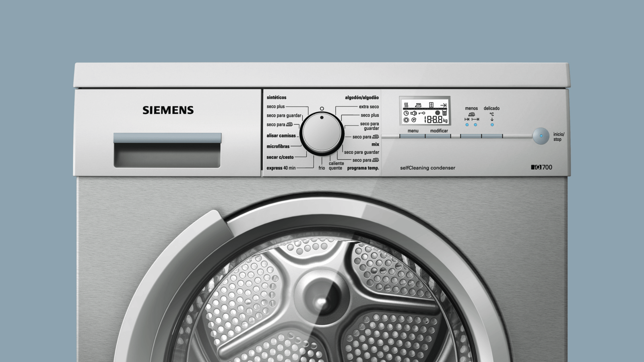Image resolution: width=644 pixels, height=362 pixels.
Task: Tap the second blue LED under menos
Action: [475, 125]
